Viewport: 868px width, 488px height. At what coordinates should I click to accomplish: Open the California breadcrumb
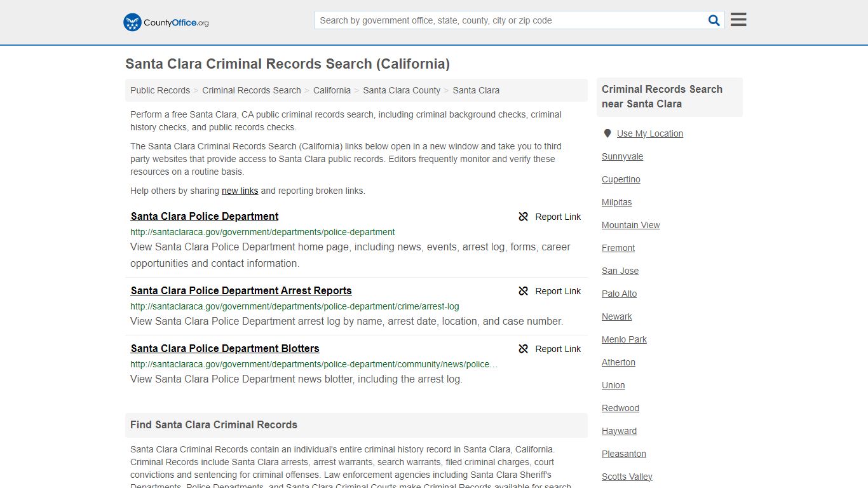332,90
